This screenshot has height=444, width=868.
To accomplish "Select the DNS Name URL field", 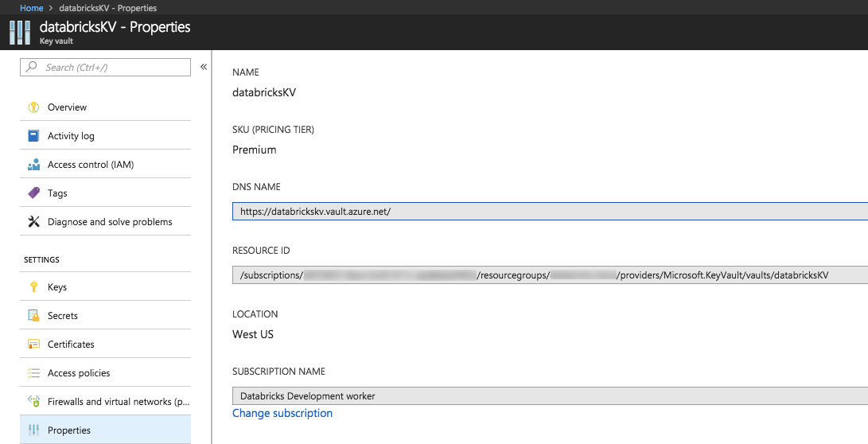I will [x=549, y=212].
